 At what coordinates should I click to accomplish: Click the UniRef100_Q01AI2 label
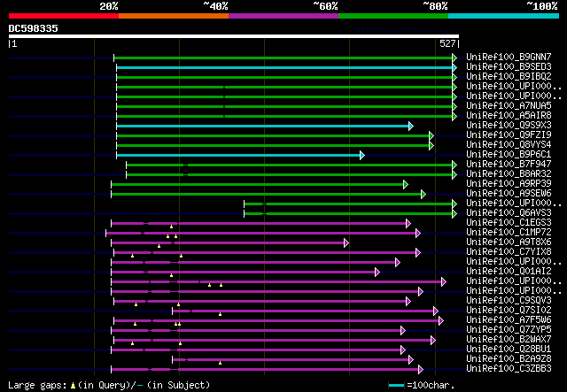(509, 272)
